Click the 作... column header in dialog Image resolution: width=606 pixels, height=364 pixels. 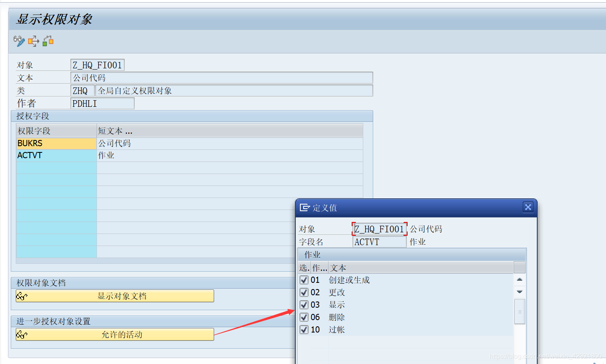point(319,268)
